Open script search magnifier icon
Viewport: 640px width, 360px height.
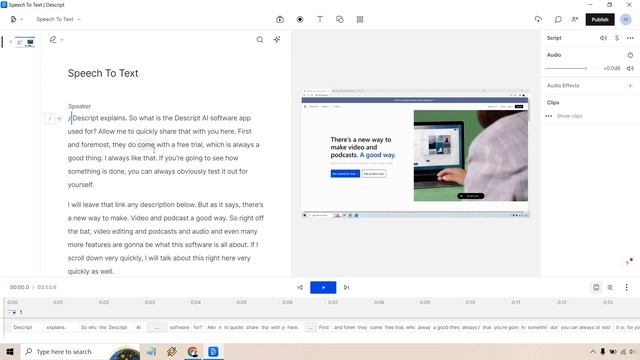click(260, 40)
